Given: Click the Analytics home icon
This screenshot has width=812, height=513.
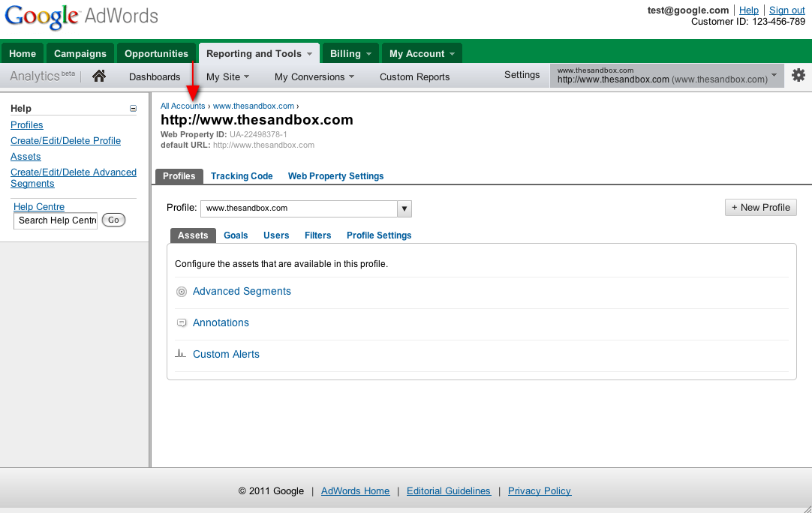Looking at the screenshot, I should [x=99, y=76].
